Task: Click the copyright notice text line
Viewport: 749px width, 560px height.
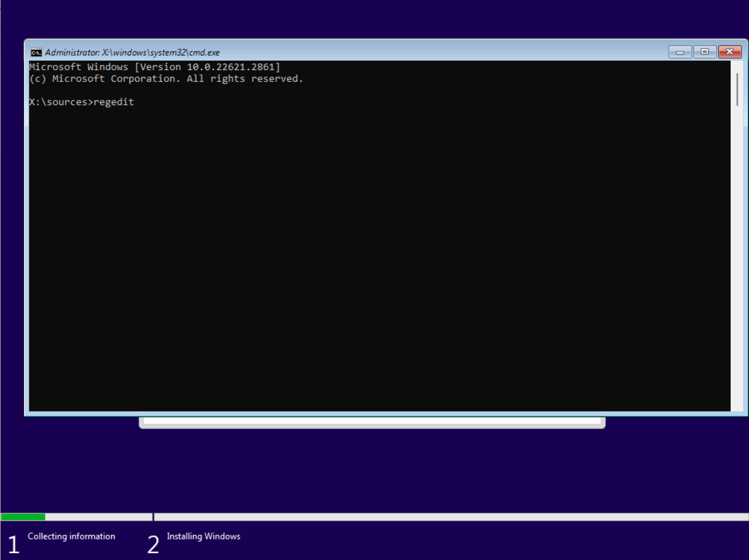Action: pyautogui.click(x=165, y=78)
